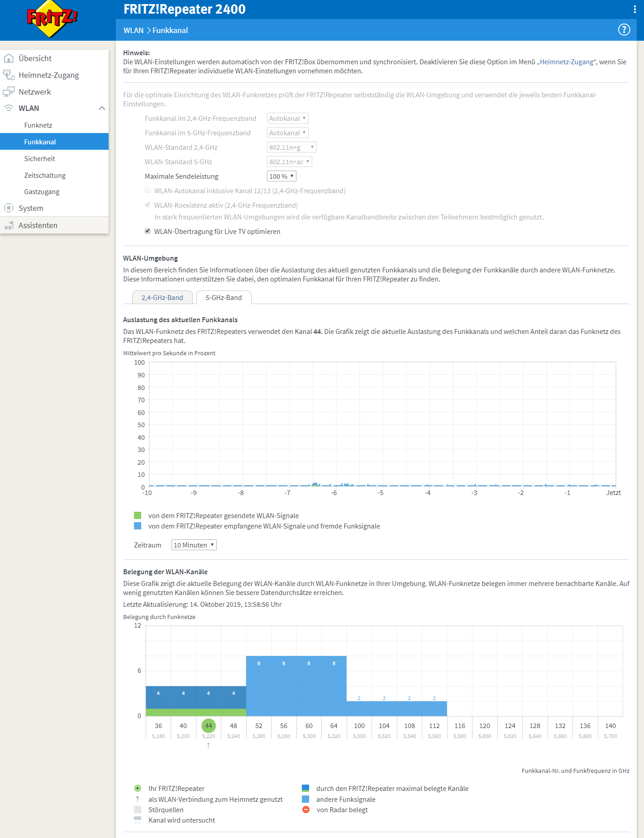Screen dimensions: 644x838
Task: Open WLAN-Standard 5-GHz dropdown
Action: click(290, 162)
